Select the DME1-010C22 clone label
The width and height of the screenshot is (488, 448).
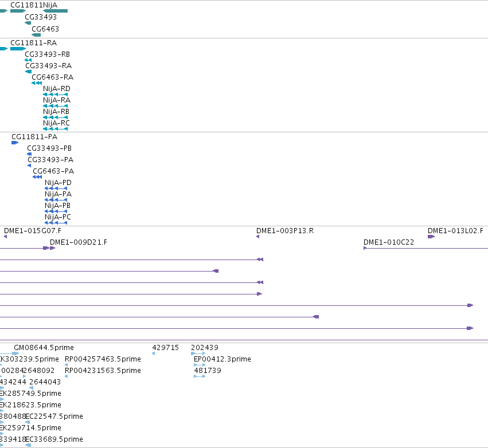click(389, 242)
